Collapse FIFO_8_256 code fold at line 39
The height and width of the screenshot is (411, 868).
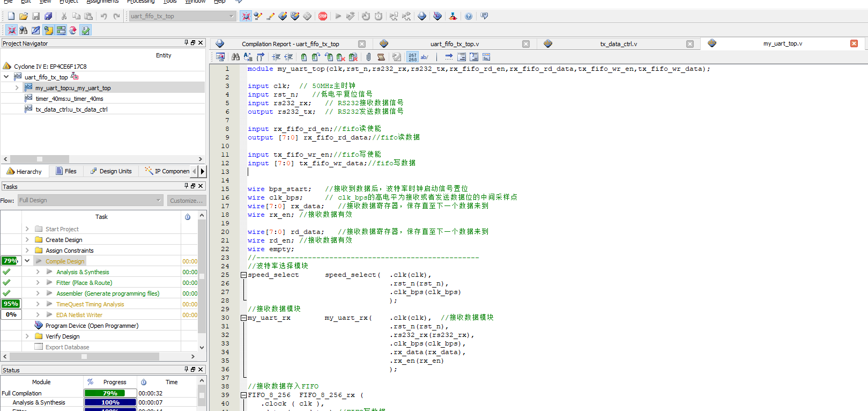click(x=243, y=395)
